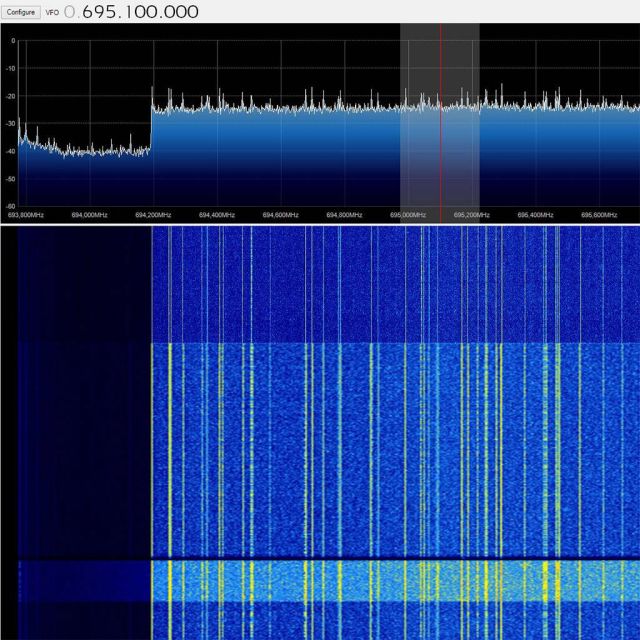Click the 695,400MHz frequency axis label
Image resolution: width=640 pixels, height=640 pixels.
tap(536, 214)
